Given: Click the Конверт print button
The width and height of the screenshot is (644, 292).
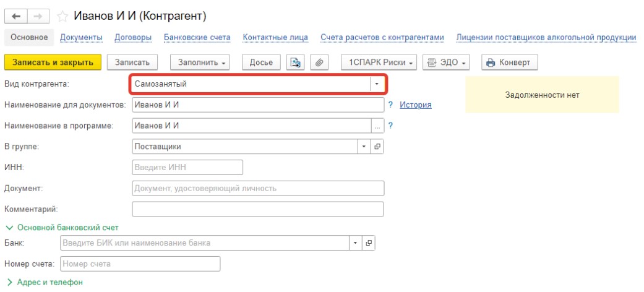Looking at the screenshot, I should 510,62.
